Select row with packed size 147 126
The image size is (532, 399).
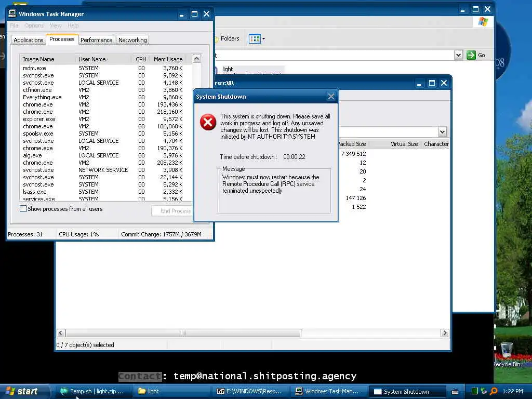tap(355, 198)
